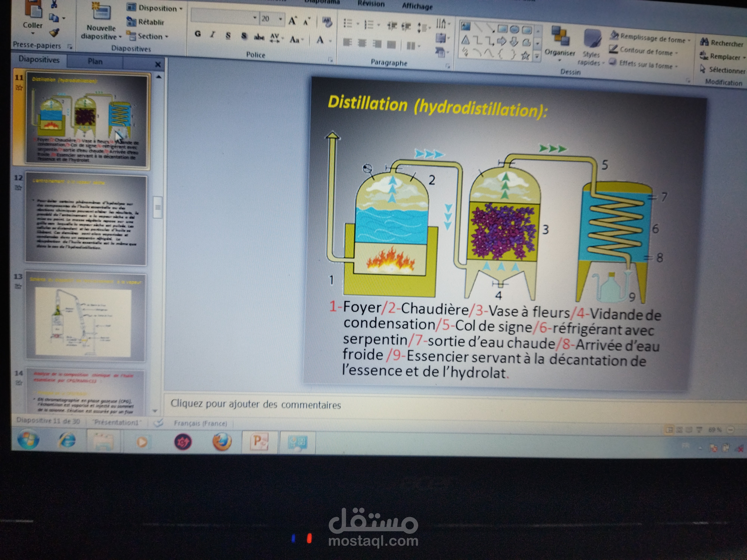Click the Rechercher find button
The image size is (747, 560).
click(722, 43)
